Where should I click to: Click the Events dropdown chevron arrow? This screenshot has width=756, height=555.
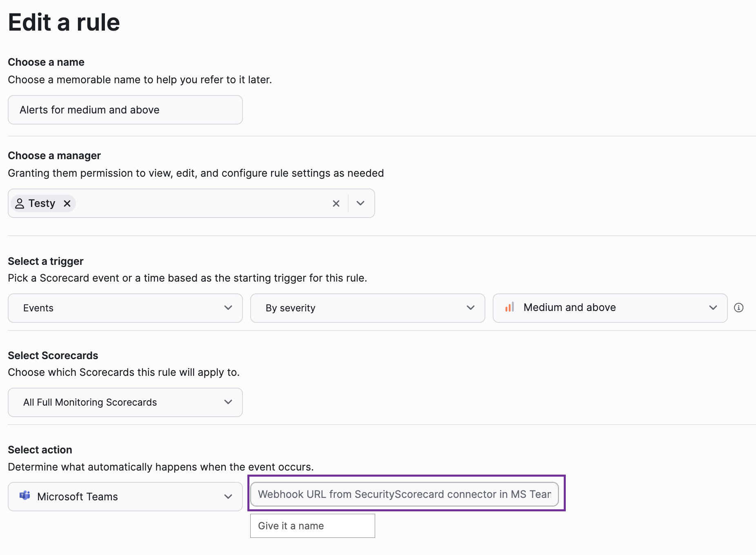pos(228,308)
